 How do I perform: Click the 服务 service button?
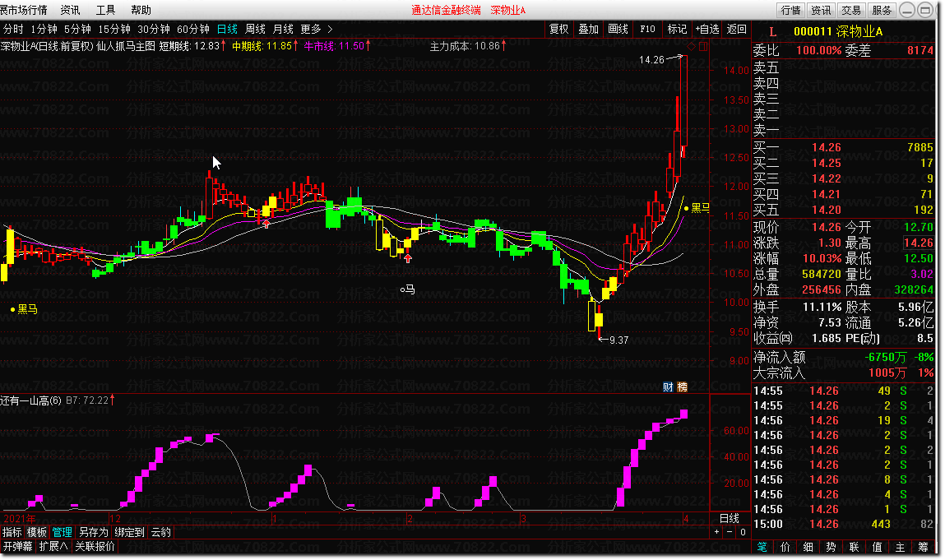(881, 10)
